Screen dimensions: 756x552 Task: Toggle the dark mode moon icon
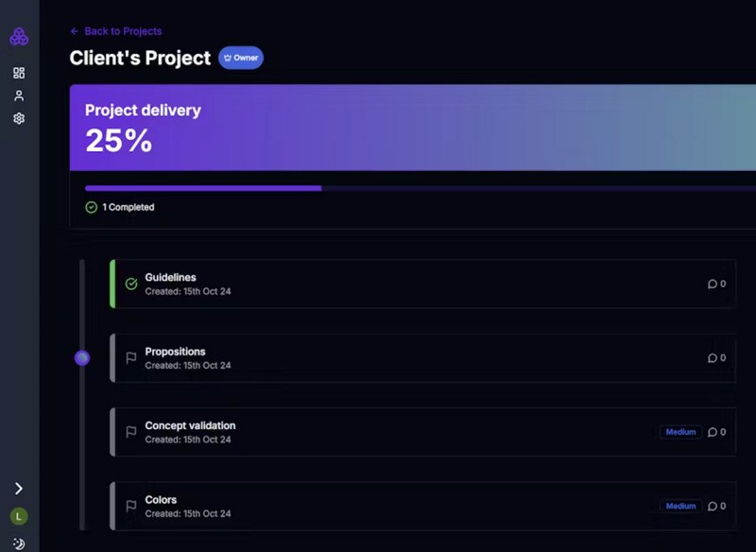point(19,543)
